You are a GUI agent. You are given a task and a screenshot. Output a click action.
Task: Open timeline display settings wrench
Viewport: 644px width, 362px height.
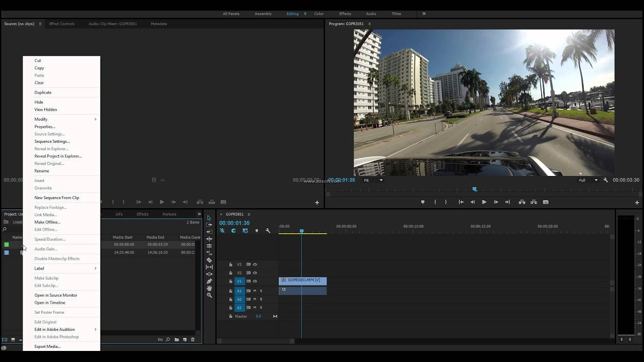coord(268,231)
